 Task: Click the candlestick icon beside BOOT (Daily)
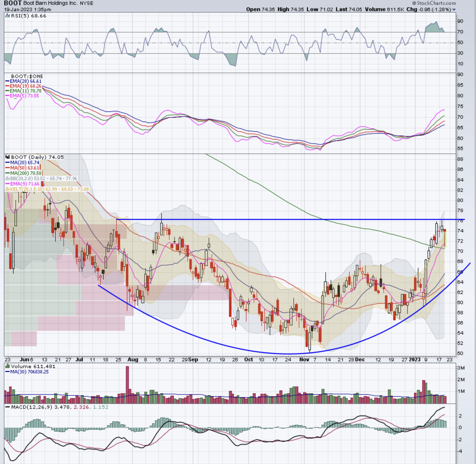[8, 157]
